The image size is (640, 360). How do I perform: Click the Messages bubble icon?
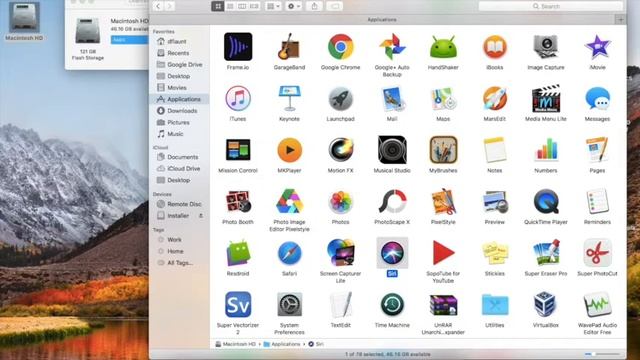point(597,98)
